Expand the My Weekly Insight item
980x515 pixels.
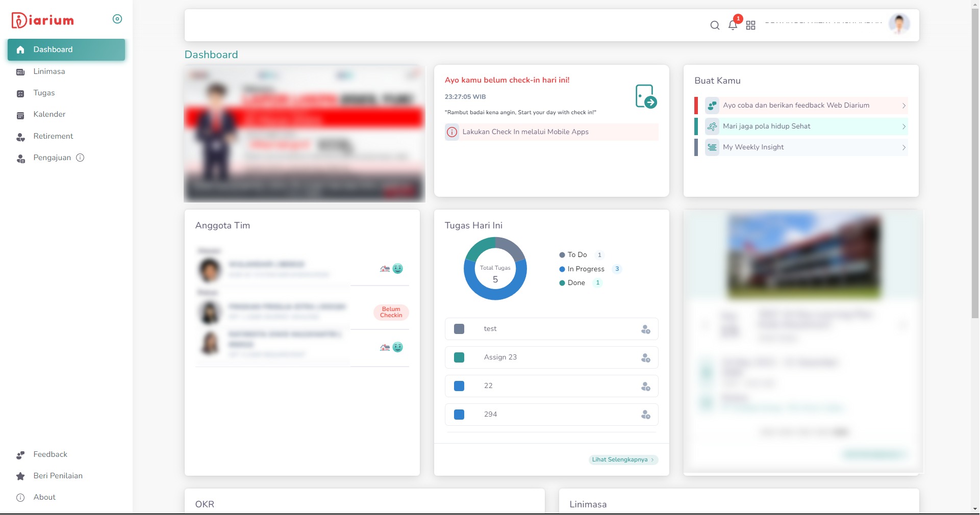pos(903,147)
